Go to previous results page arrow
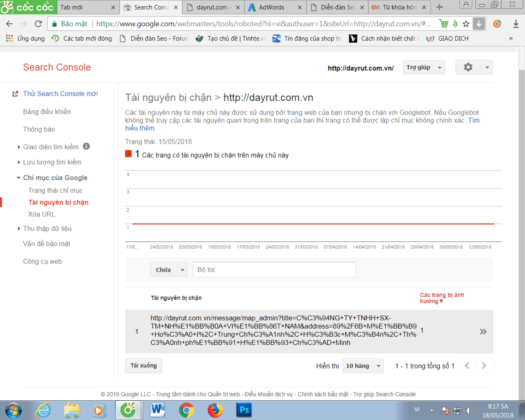This screenshot has width=525, height=420. pyautogui.click(x=467, y=366)
